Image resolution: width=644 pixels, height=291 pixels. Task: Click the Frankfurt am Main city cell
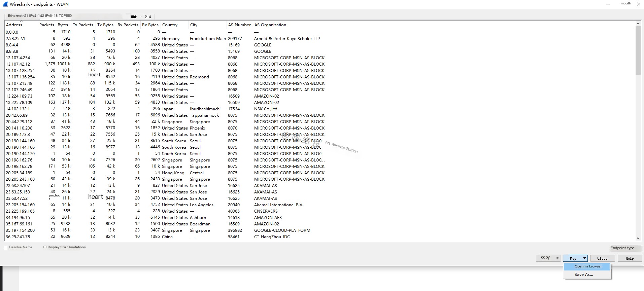point(208,38)
